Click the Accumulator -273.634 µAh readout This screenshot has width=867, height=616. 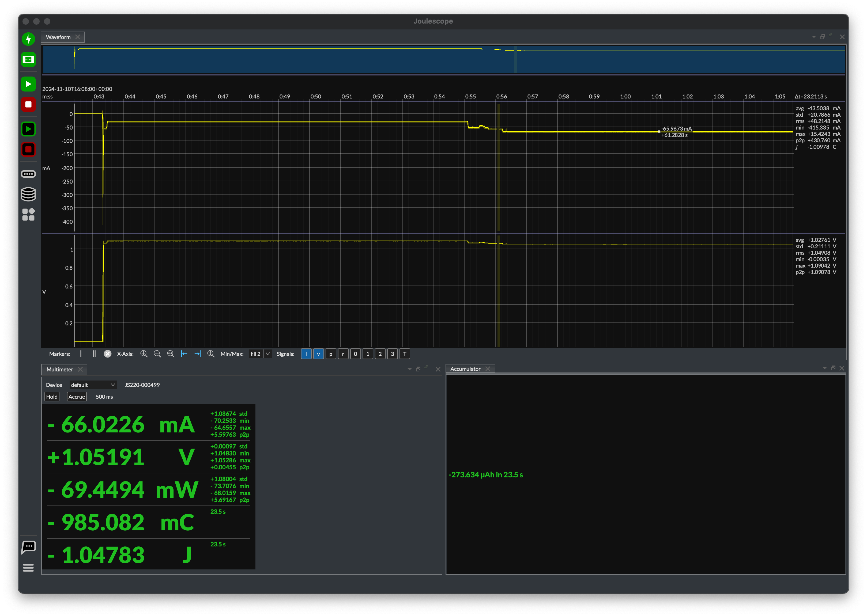(486, 475)
